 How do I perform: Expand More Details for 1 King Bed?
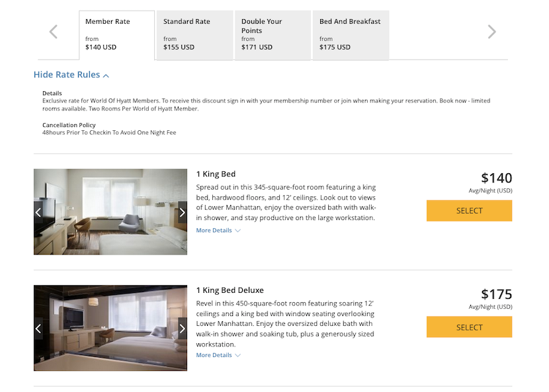[214, 231]
